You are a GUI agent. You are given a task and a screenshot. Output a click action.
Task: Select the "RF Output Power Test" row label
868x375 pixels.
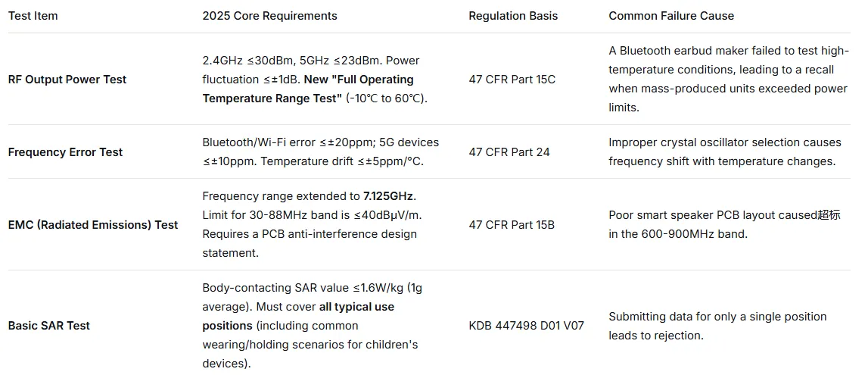[x=67, y=80]
